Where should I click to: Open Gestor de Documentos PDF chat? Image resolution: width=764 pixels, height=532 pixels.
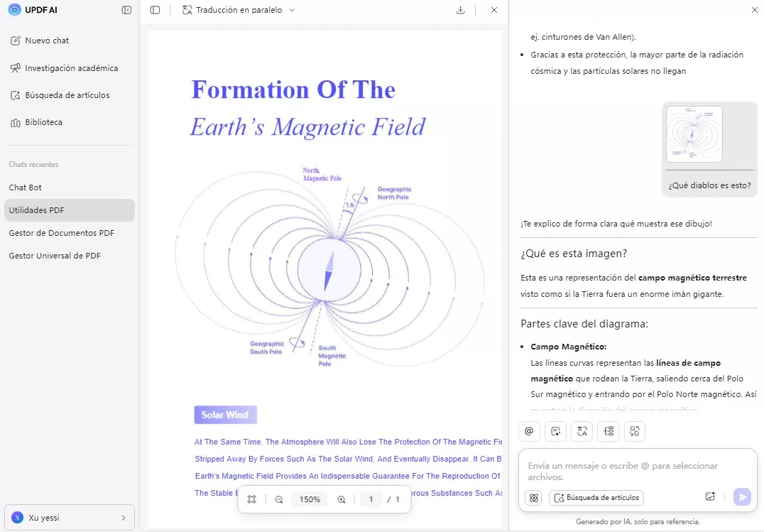coord(70,232)
